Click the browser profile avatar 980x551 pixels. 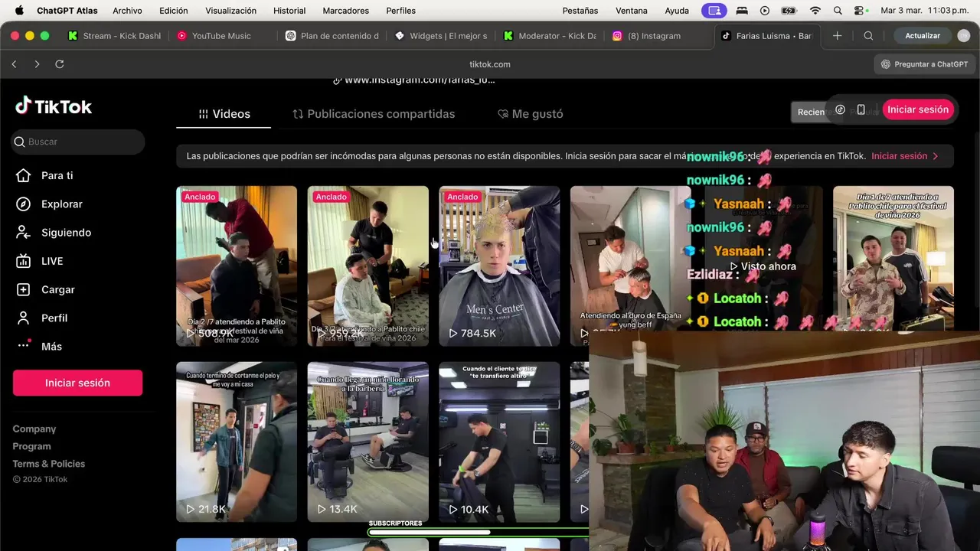point(964,36)
